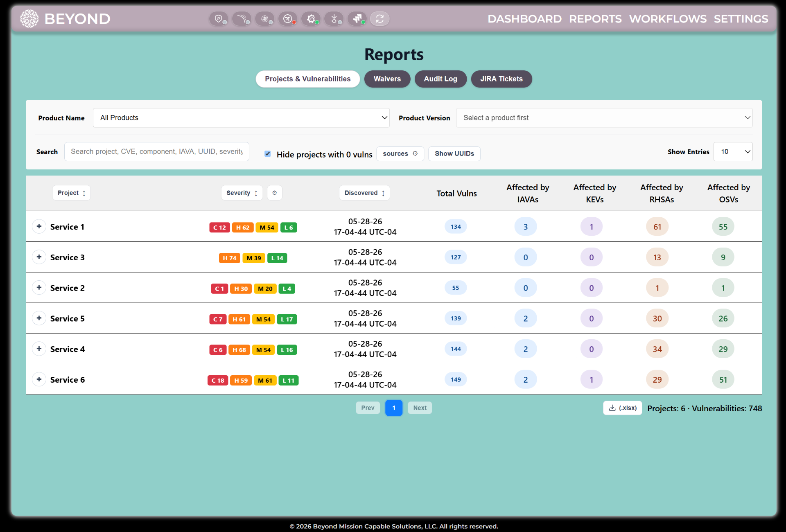Expand the Service 3 row

point(39,257)
